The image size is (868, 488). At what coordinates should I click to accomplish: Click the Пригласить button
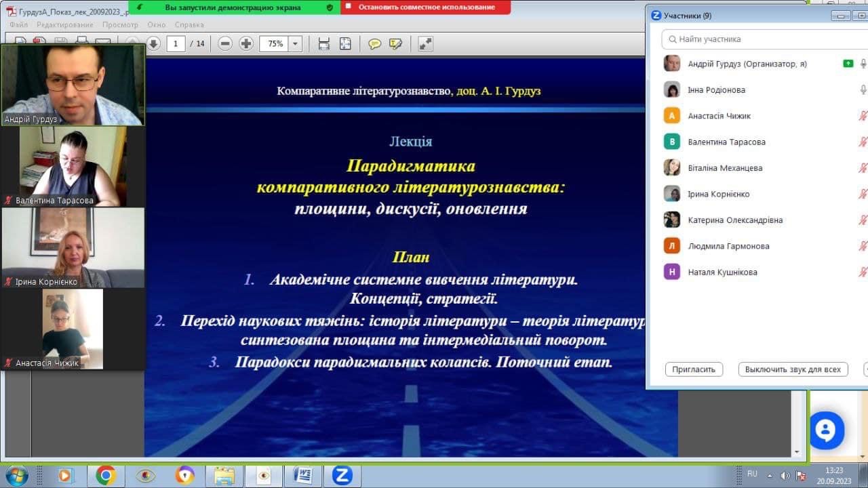694,369
